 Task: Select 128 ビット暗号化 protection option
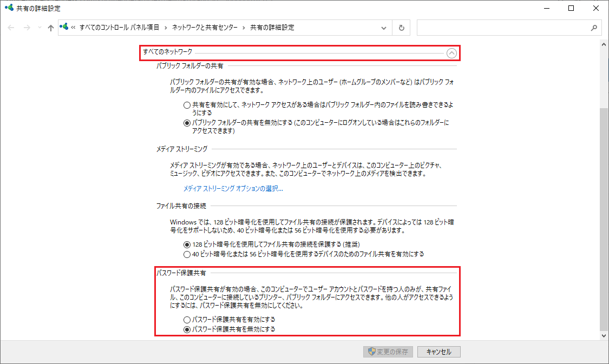coord(187,244)
